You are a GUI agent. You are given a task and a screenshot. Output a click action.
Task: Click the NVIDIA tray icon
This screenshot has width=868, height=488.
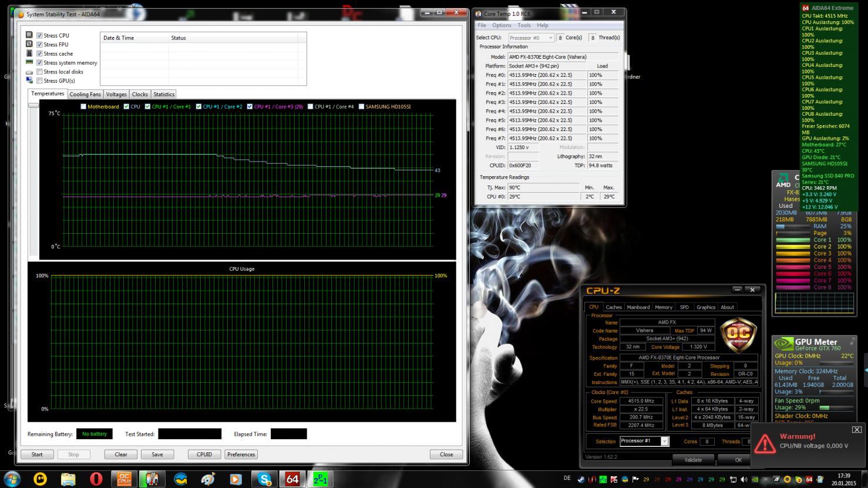click(x=755, y=479)
